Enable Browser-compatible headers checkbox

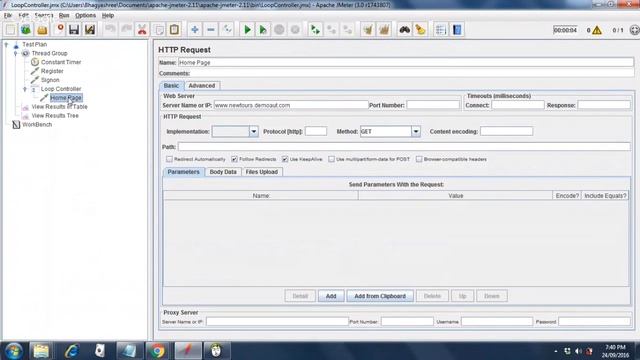tap(419, 159)
